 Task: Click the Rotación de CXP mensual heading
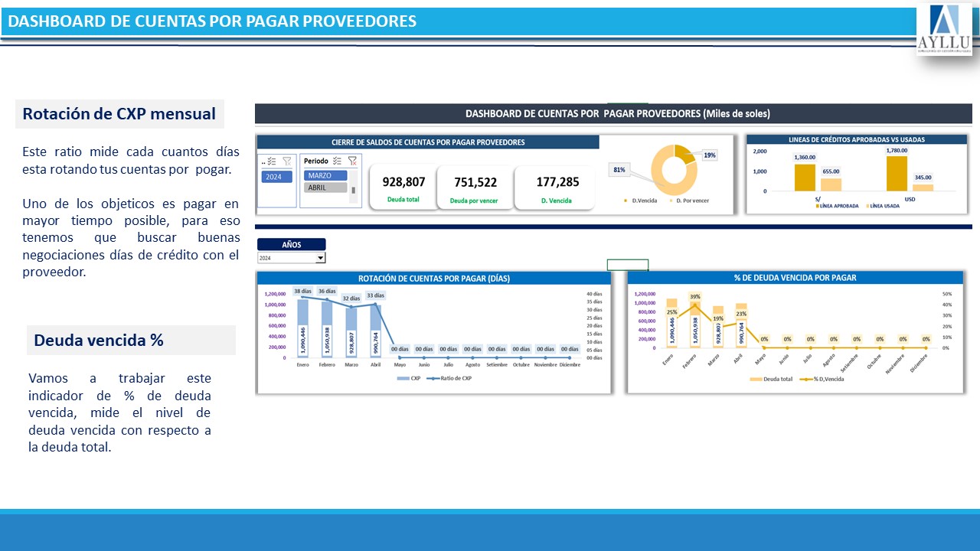[x=119, y=114]
